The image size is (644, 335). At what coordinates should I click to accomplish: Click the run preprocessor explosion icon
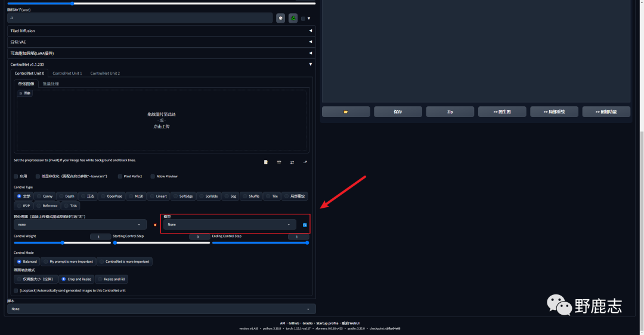tap(155, 225)
